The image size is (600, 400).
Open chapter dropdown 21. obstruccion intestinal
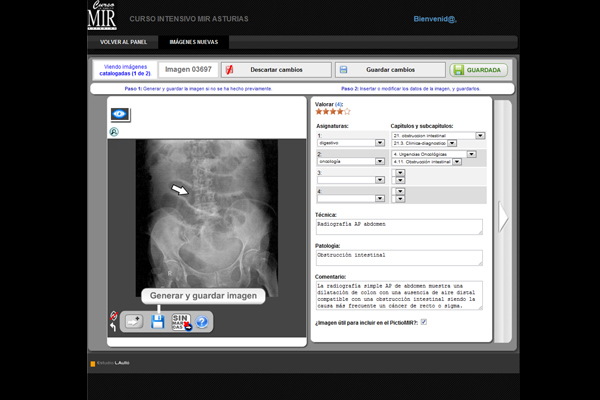tap(439, 136)
